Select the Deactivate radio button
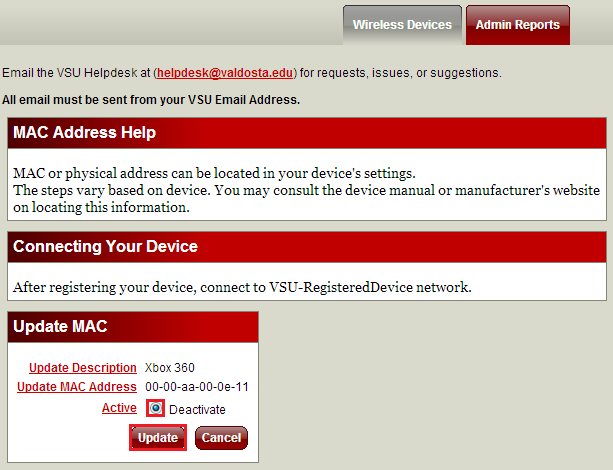The image size is (613, 470). click(x=156, y=409)
